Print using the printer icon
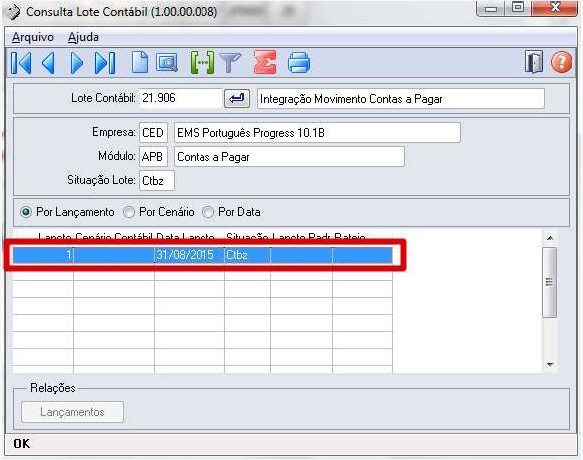The width and height of the screenshot is (583, 460). tap(299, 62)
